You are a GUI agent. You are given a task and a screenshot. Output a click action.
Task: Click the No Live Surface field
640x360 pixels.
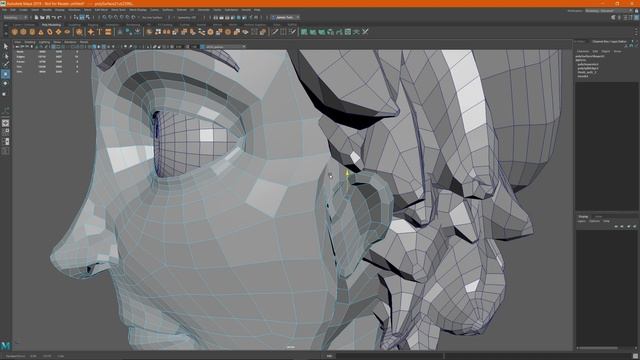(x=153, y=18)
